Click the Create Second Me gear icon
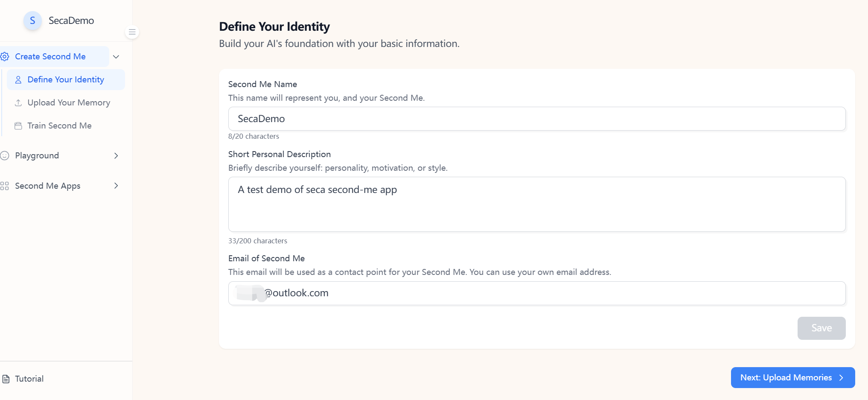The image size is (868, 400). tap(5, 57)
